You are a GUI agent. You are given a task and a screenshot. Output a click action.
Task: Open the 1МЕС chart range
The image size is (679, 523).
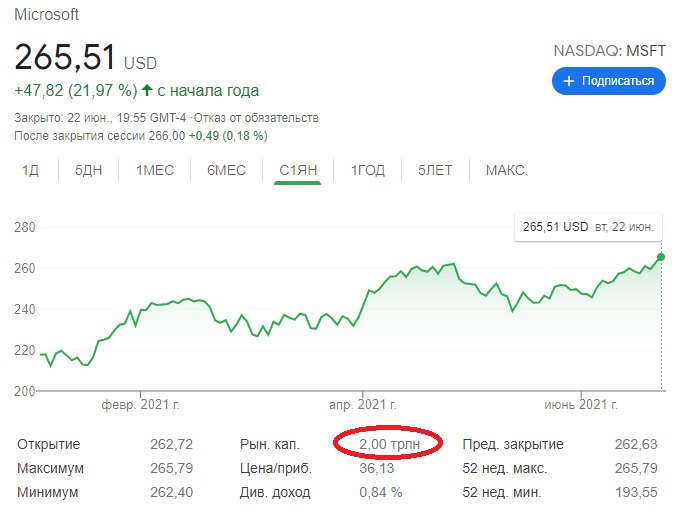click(155, 170)
